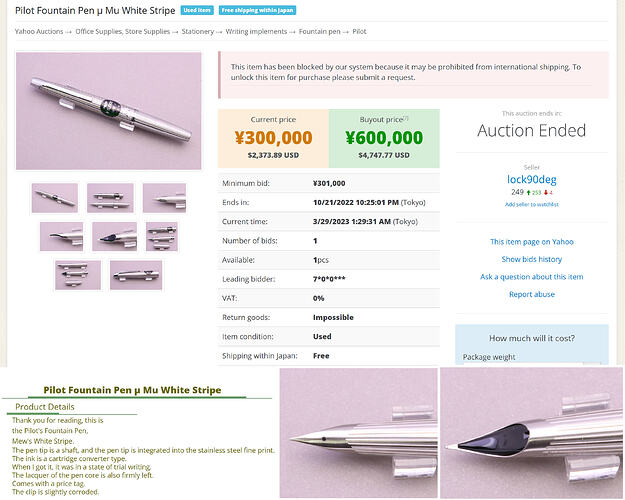
Task: Select thumbnail showing black pen feed
Action: (114, 236)
